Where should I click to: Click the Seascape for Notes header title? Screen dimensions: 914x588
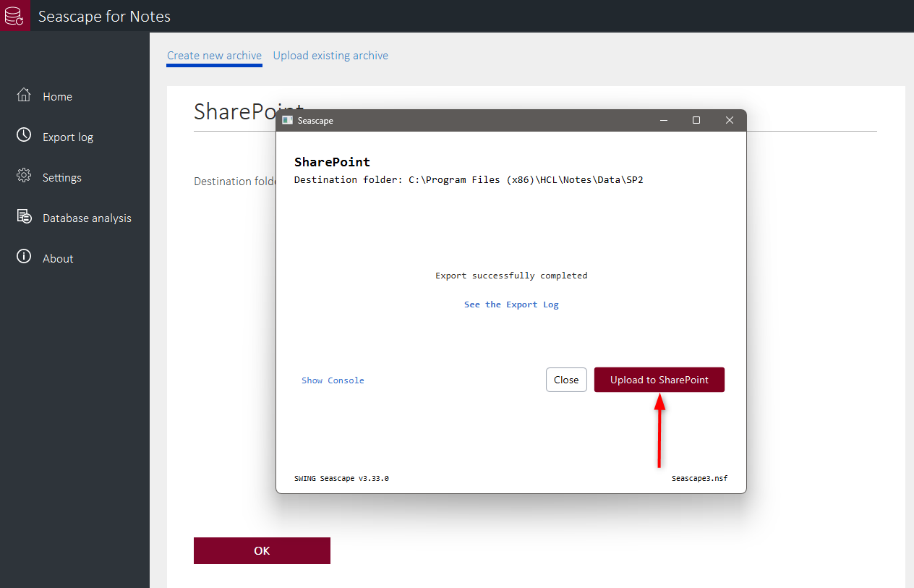pos(104,16)
